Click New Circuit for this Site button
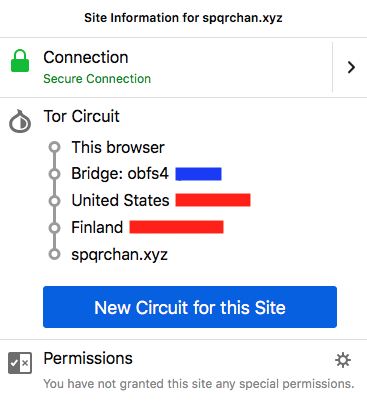This screenshot has width=367, height=419. point(190,307)
